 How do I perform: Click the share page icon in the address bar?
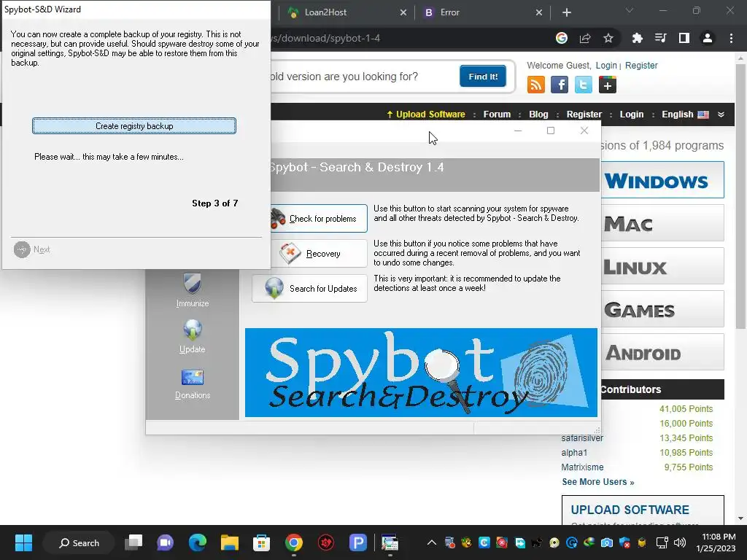pos(585,38)
